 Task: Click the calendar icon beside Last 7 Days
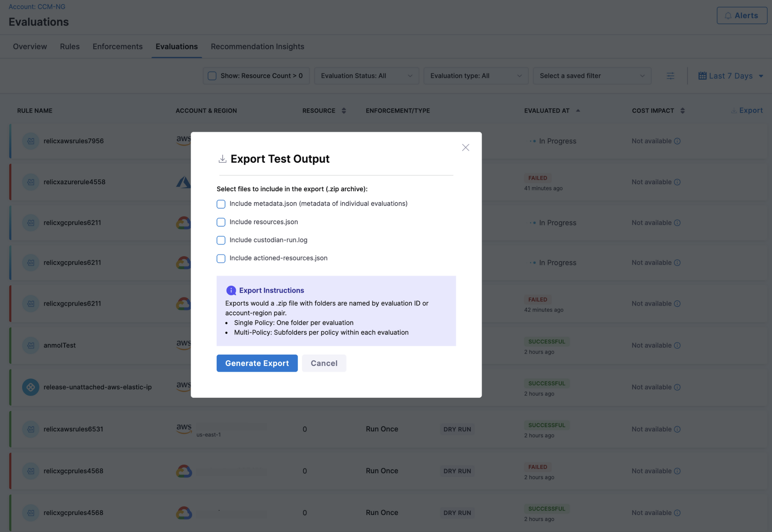(x=702, y=76)
